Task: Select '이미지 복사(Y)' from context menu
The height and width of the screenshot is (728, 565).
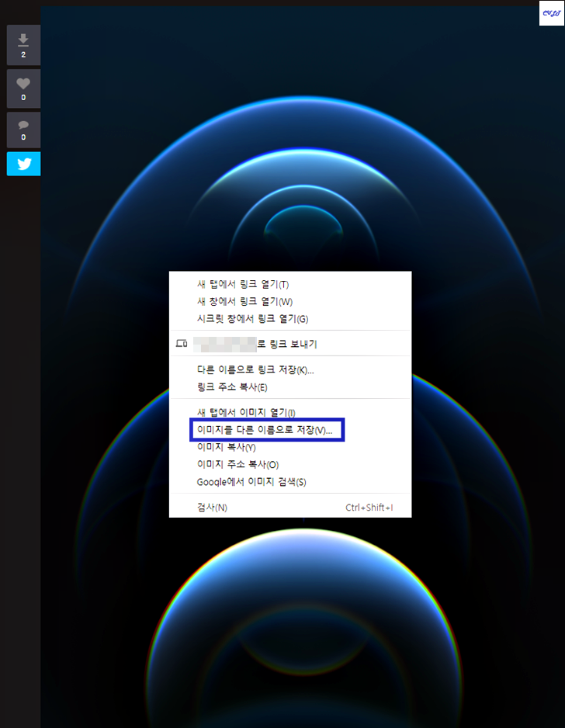Action: 290,447
